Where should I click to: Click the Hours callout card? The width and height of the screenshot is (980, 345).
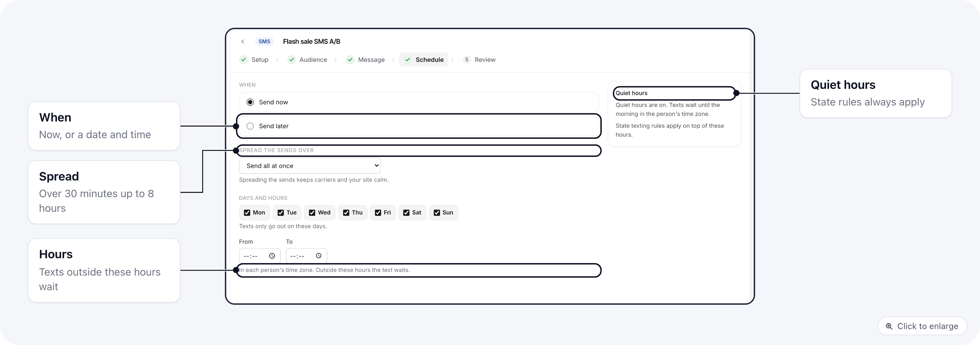point(104,270)
